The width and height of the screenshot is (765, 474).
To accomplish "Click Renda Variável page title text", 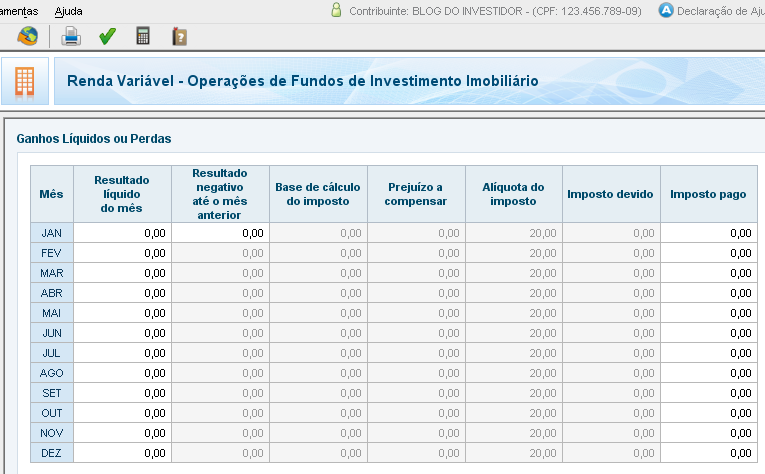I will pos(302,81).
